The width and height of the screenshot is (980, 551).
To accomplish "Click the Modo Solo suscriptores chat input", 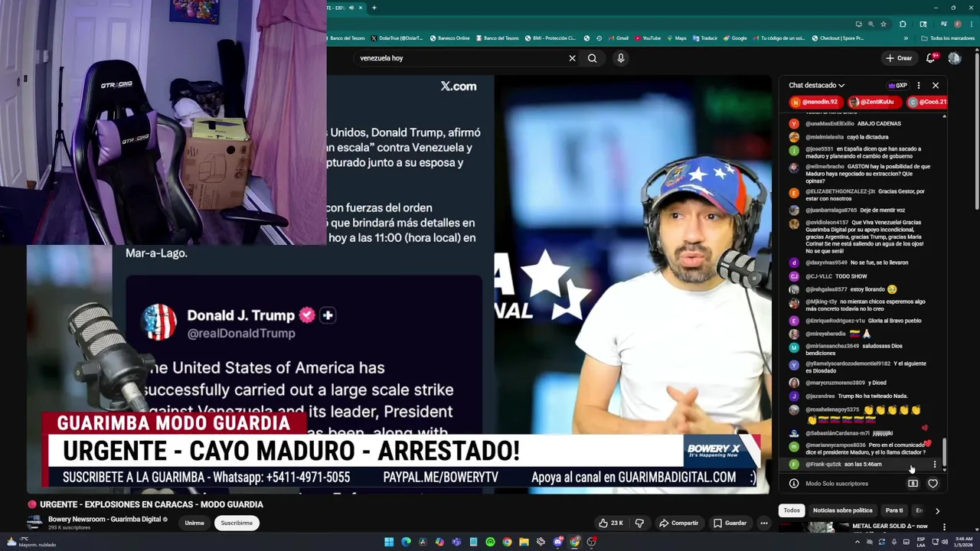I will tap(837, 484).
